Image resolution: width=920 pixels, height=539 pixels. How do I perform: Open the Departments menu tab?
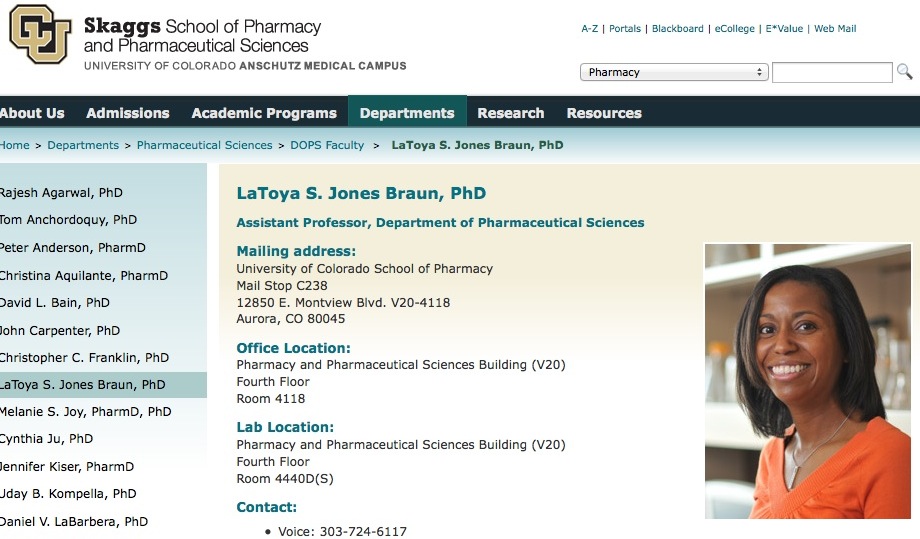[407, 113]
